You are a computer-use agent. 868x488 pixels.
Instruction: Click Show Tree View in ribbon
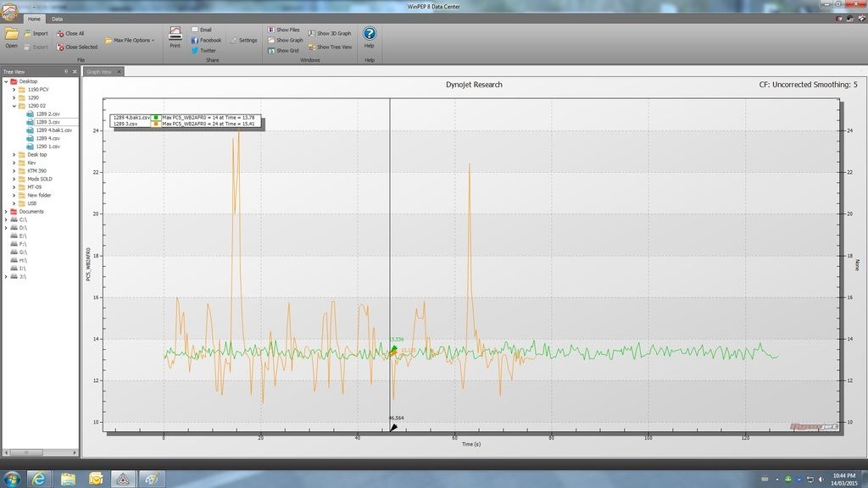(330, 47)
